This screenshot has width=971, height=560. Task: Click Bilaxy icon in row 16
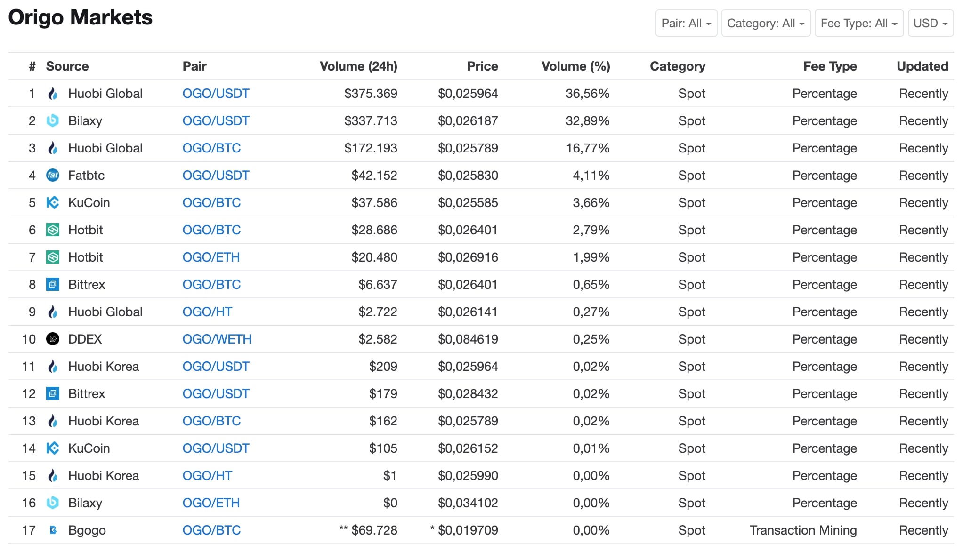53,503
